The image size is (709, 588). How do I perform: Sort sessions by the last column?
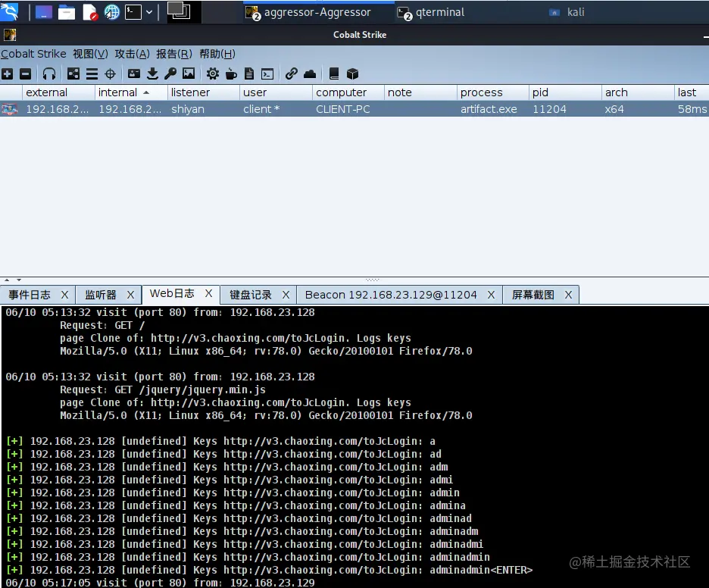[x=692, y=92]
